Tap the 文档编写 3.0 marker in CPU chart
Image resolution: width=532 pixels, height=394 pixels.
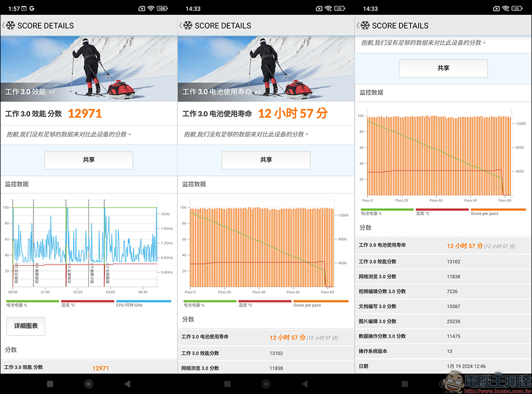pos(69,274)
